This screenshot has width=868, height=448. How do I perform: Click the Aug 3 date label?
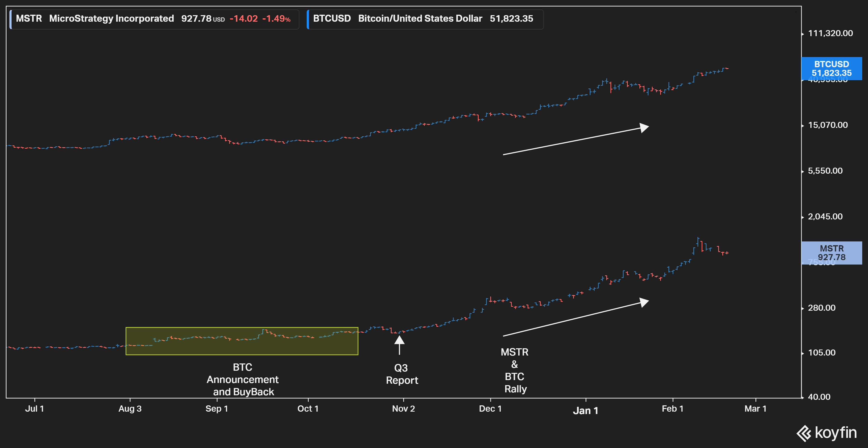coord(130,408)
